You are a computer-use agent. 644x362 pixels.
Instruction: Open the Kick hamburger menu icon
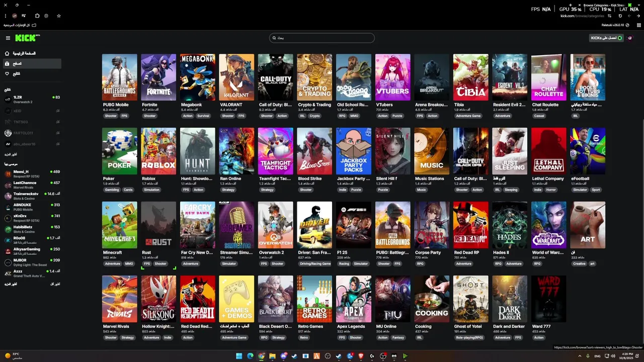coord(8,38)
